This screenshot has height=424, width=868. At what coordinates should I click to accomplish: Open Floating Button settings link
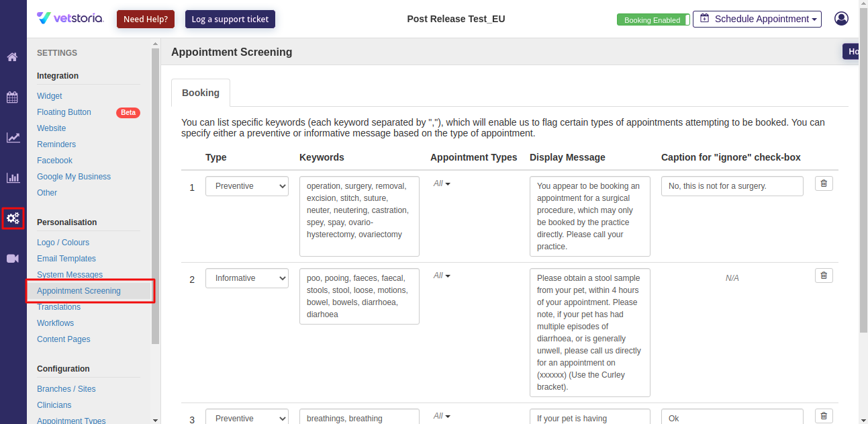pos(64,112)
